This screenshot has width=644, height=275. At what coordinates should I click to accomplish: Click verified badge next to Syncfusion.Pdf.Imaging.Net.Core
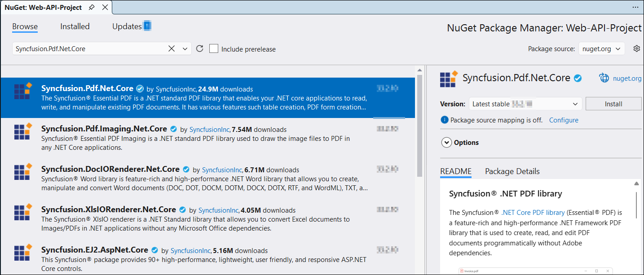[x=173, y=129]
